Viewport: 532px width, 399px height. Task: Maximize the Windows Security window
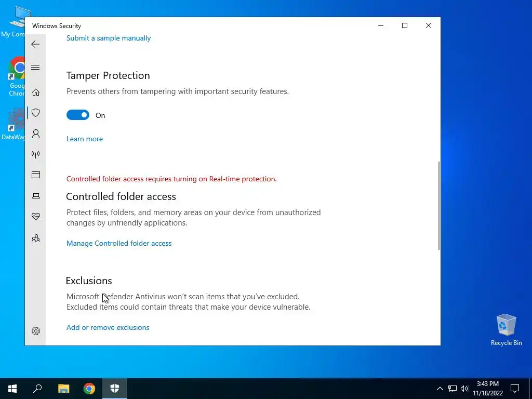coord(404,25)
